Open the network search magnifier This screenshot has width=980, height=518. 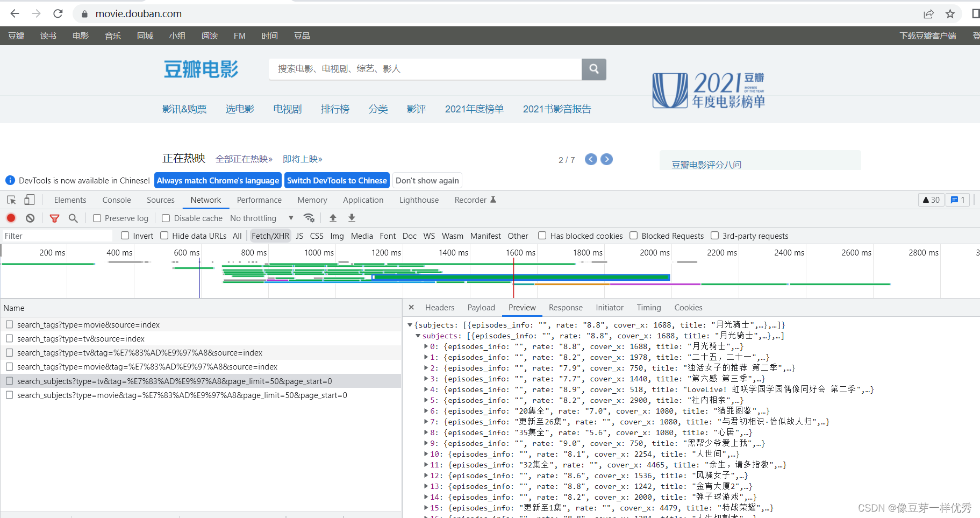coord(73,218)
